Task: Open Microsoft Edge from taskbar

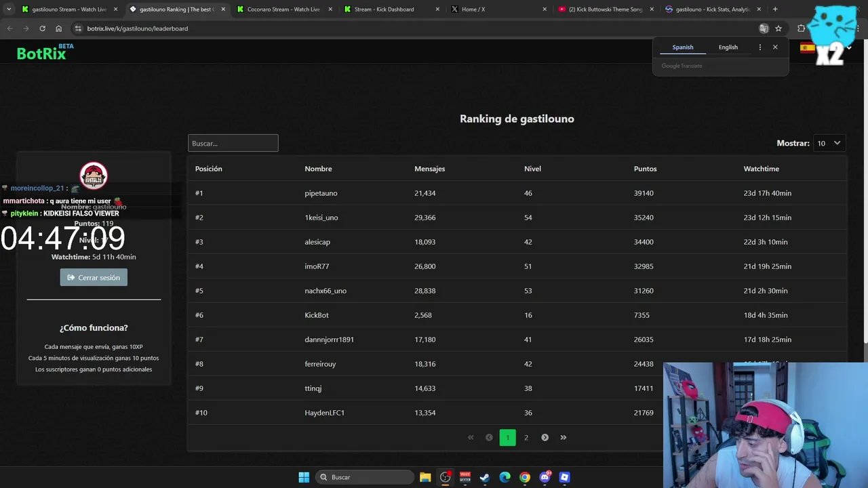Action: point(505,477)
